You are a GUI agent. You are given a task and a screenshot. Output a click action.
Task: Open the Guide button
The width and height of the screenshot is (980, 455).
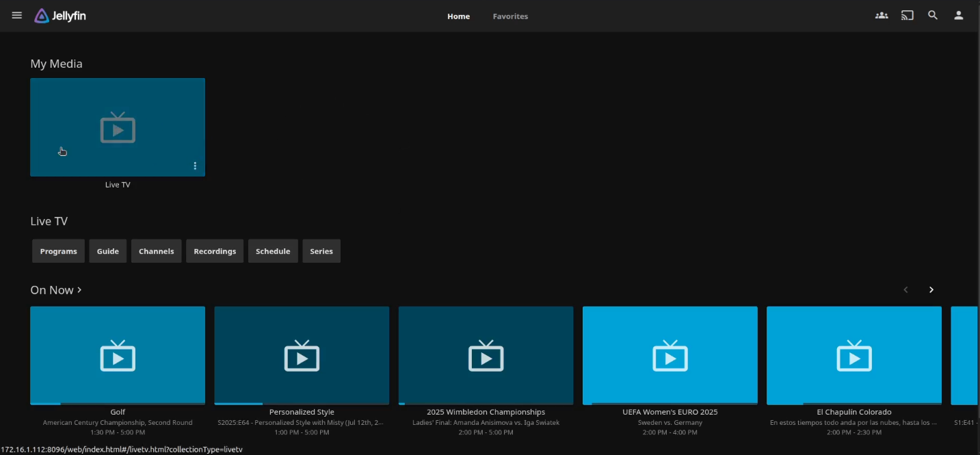[x=108, y=251]
